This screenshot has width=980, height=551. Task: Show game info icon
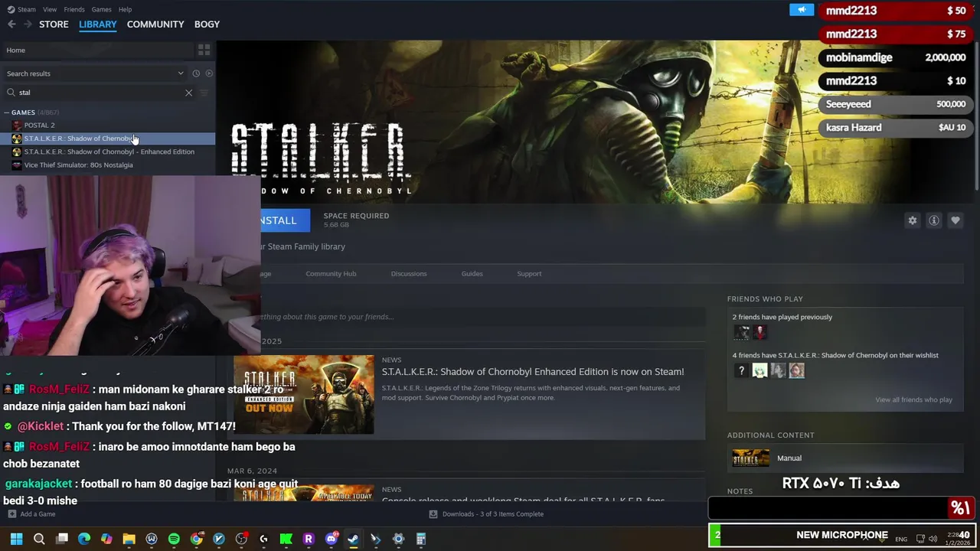933,220
